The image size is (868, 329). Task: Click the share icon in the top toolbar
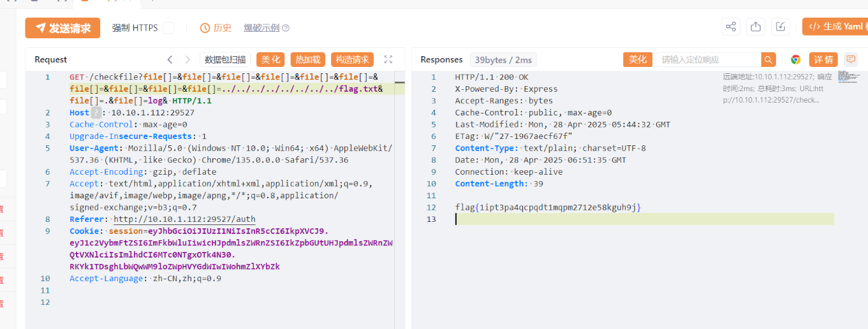(x=731, y=27)
